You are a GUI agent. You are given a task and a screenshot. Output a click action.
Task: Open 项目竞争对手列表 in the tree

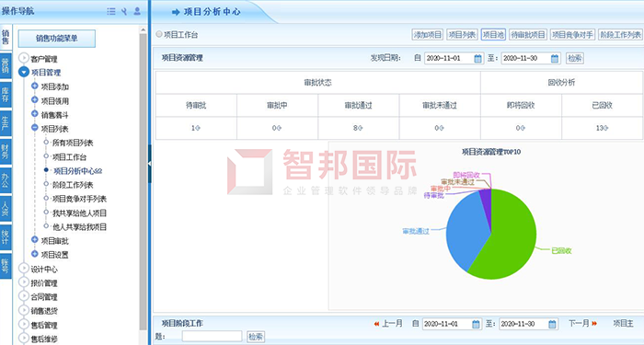(79, 199)
